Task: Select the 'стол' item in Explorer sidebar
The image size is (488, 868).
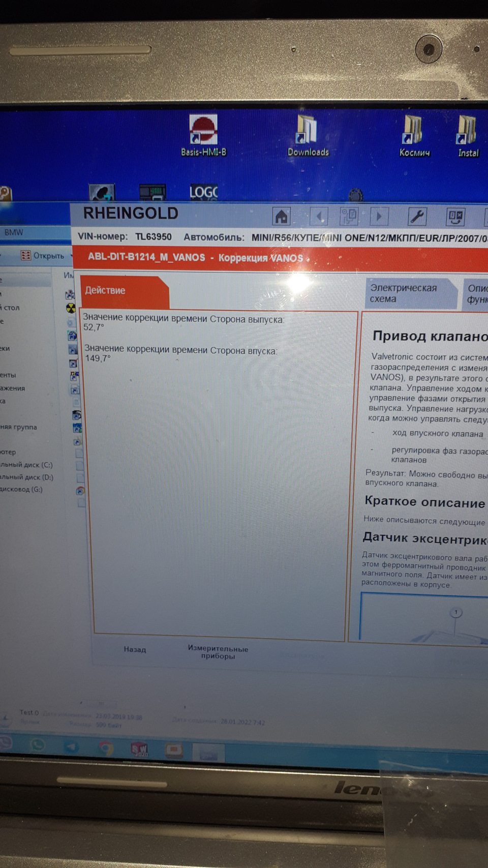Action: [10, 308]
